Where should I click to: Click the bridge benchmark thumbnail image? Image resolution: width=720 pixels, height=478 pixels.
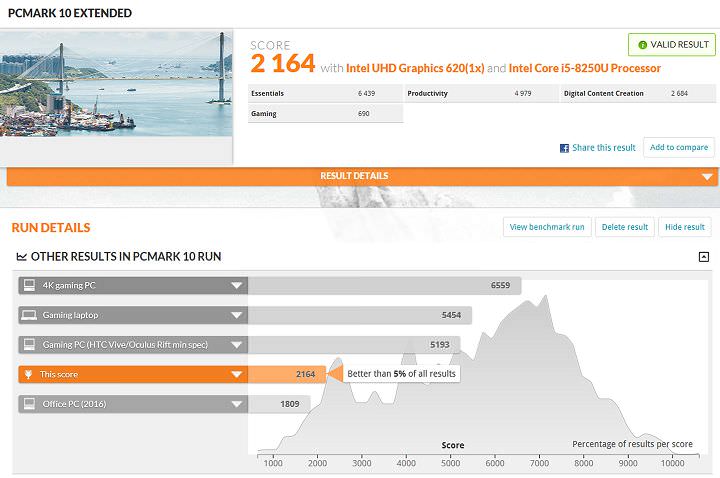(116, 84)
